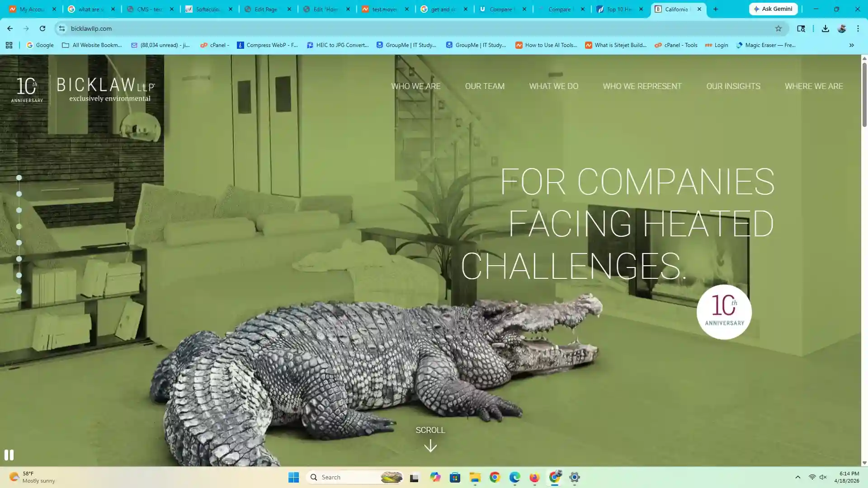Pause the background video
The image size is (868, 488).
coord(8,455)
